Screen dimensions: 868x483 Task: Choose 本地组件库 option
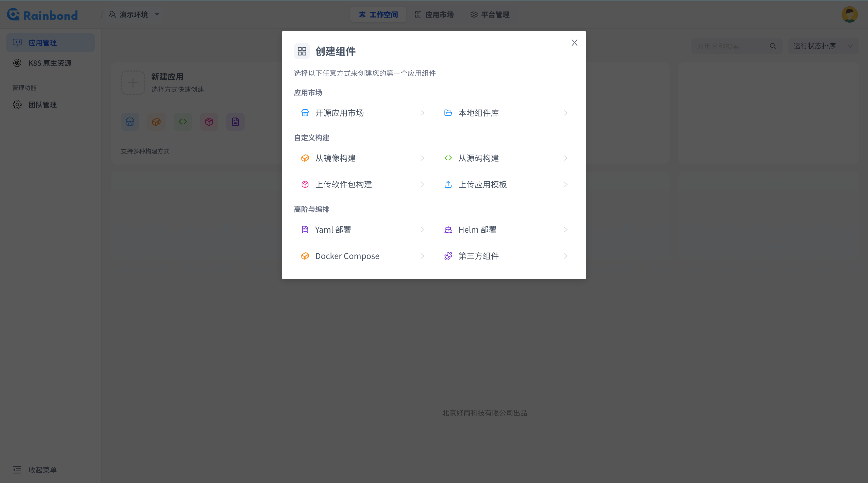tap(506, 113)
